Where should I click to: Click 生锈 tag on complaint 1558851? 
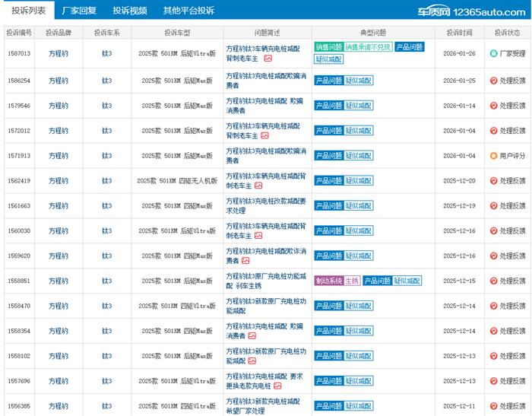tap(352, 281)
